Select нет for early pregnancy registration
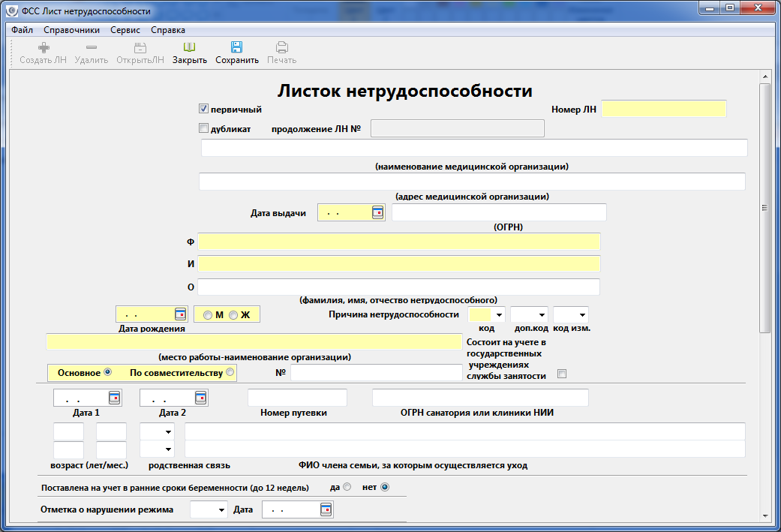Viewport: 781px width, 532px height. click(385, 487)
